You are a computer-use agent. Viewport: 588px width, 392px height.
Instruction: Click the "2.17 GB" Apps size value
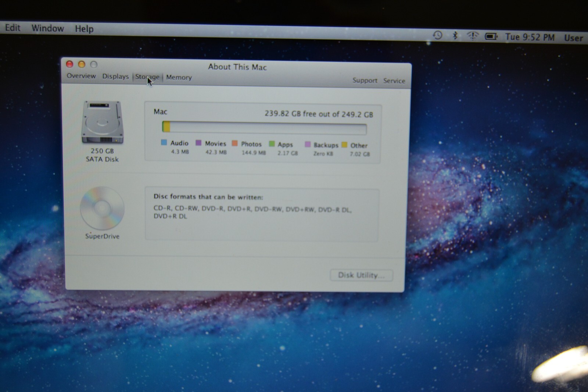coord(288,153)
